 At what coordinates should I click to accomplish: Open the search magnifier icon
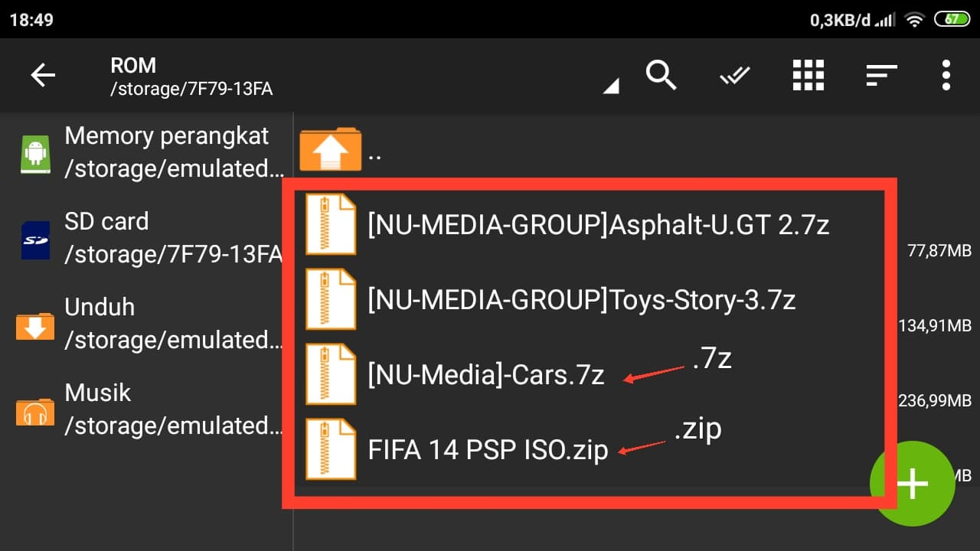661,75
